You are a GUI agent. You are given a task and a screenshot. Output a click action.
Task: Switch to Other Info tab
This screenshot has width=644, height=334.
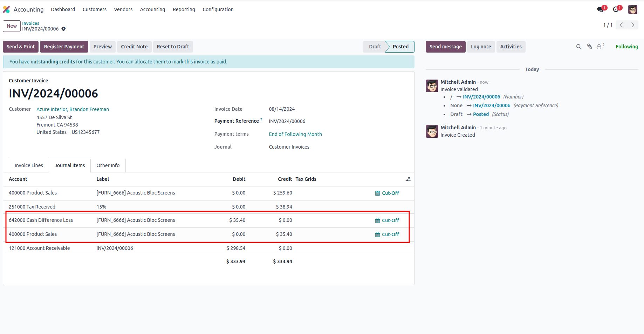coord(108,165)
